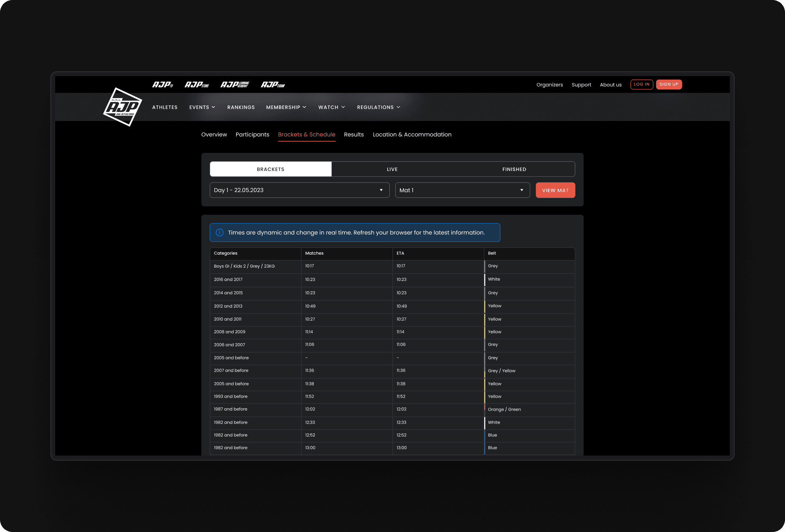Click the AJP Learning Academy logo

click(235, 84)
